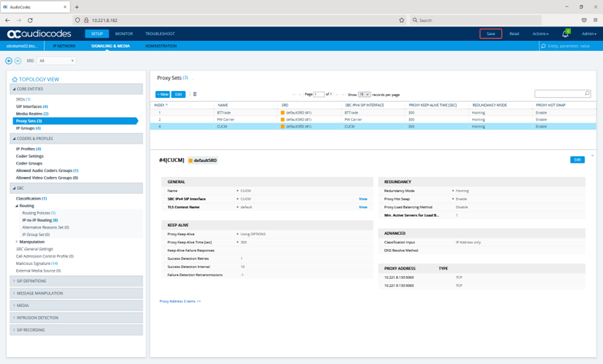Expand the Manipulation tree node

[x=17, y=242]
